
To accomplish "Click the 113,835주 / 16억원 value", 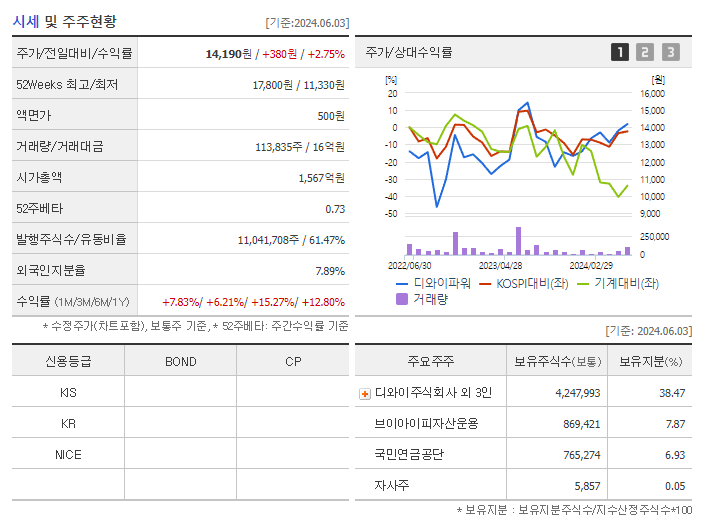I will pos(300,147).
